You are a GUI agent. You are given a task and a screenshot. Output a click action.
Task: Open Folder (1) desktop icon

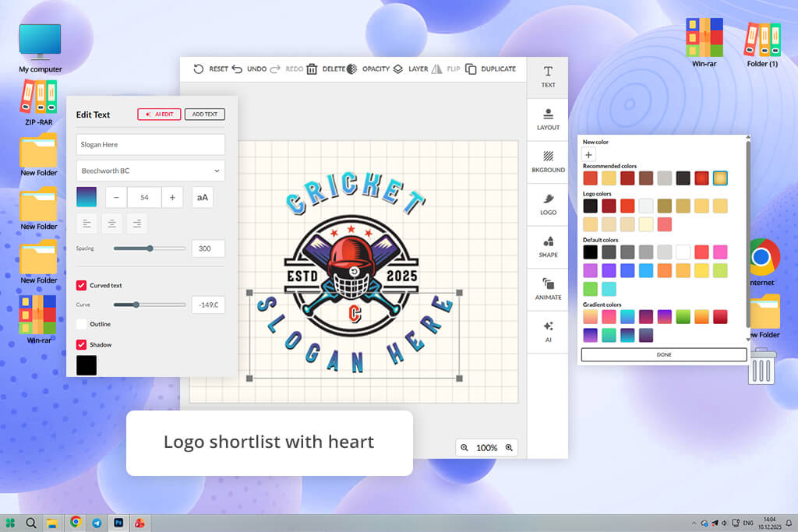pos(762,44)
